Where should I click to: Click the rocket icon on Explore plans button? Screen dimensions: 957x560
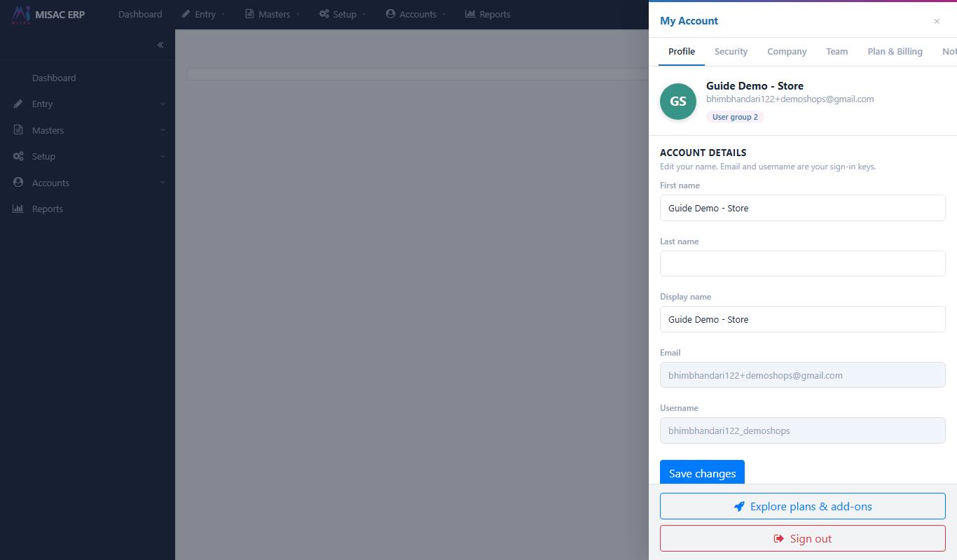tap(739, 506)
